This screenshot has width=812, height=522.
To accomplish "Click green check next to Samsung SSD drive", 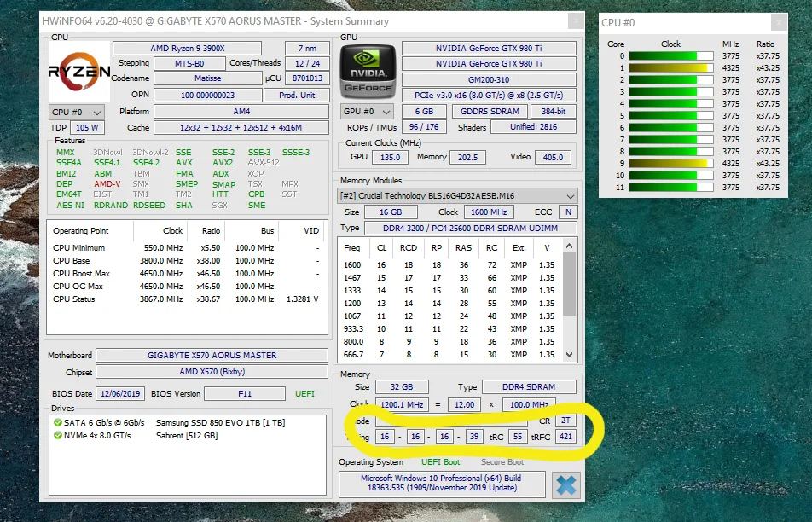I will coord(58,422).
